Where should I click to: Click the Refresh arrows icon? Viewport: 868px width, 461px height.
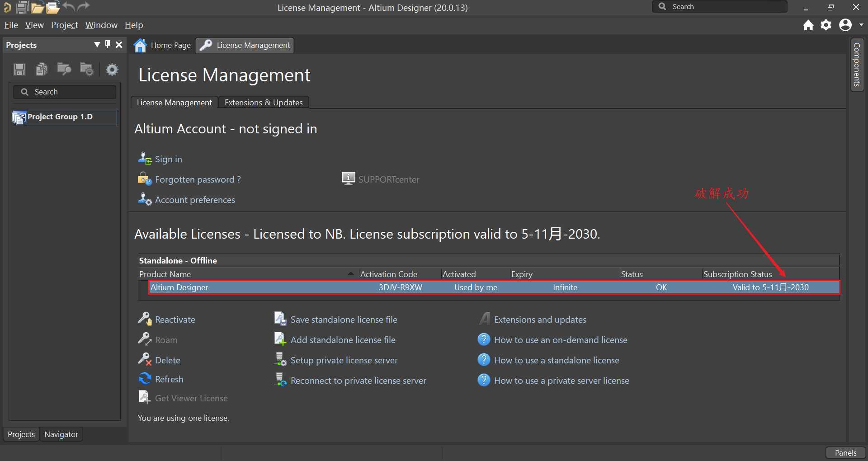[145, 378]
